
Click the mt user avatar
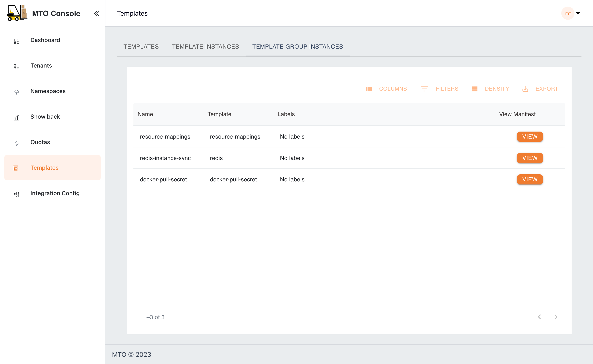pyautogui.click(x=567, y=13)
